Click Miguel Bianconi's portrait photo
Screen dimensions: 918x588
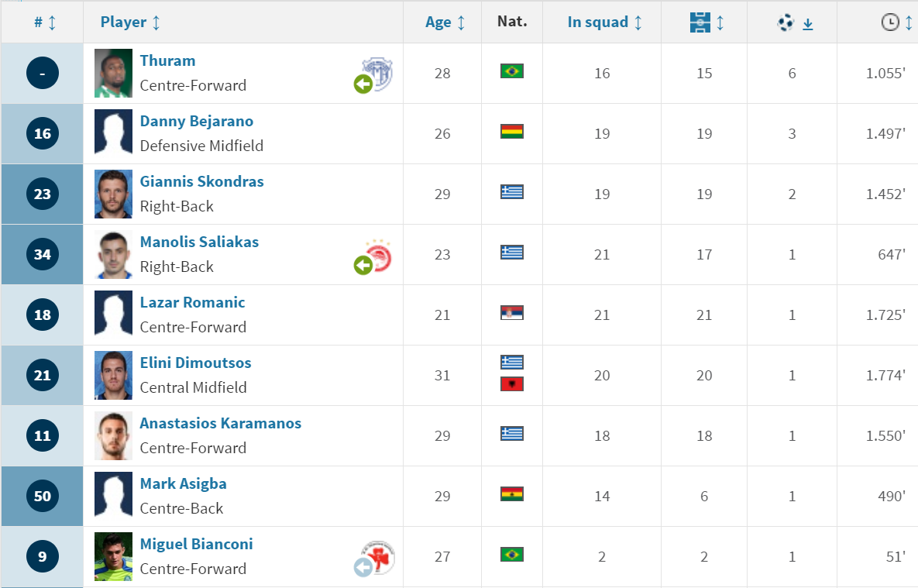coord(114,556)
